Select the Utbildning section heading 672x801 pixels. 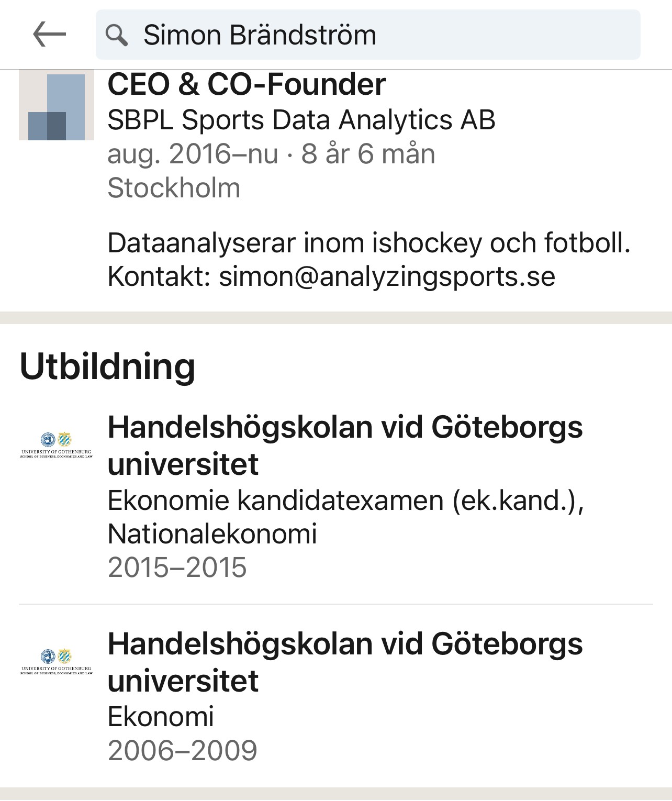pyautogui.click(x=107, y=366)
